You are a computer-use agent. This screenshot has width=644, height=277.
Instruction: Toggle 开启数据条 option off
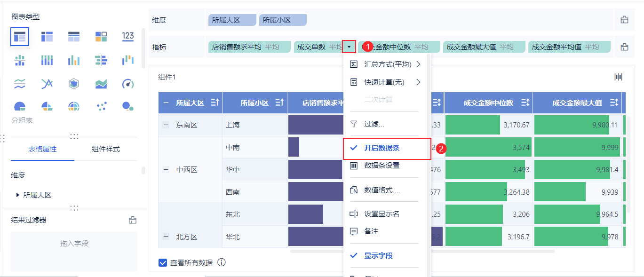pyautogui.click(x=382, y=148)
